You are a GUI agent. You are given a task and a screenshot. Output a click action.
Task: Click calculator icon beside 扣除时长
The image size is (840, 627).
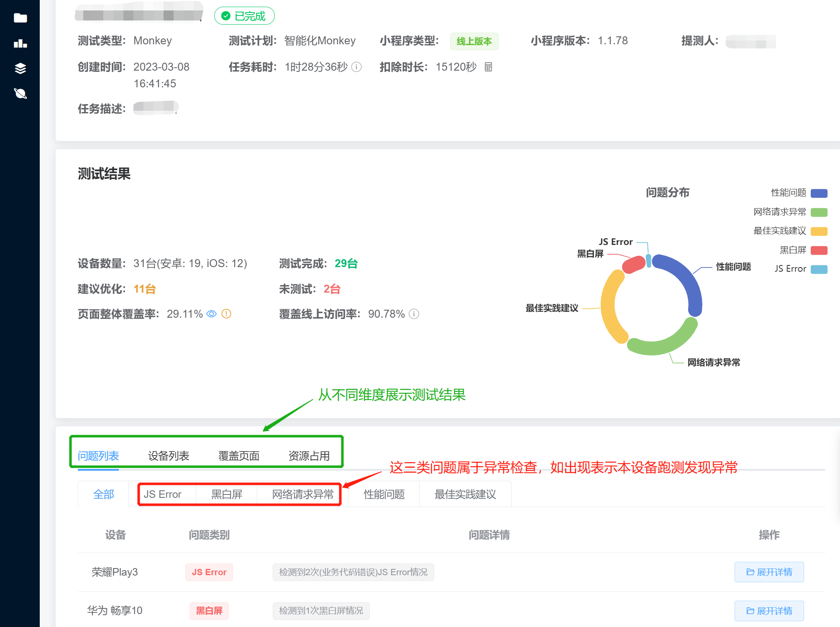(488, 67)
